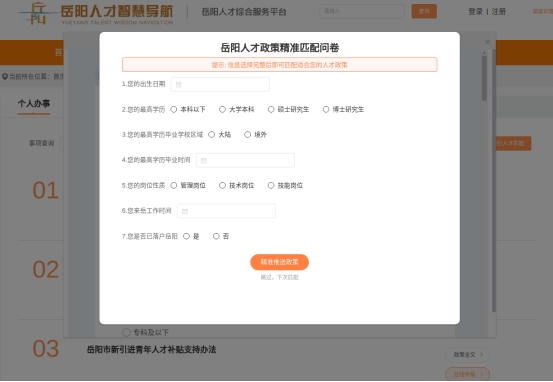
Task: Open 岳阳市新引进青年人才补贴支持办法 policy title
Action: [x=151, y=350]
